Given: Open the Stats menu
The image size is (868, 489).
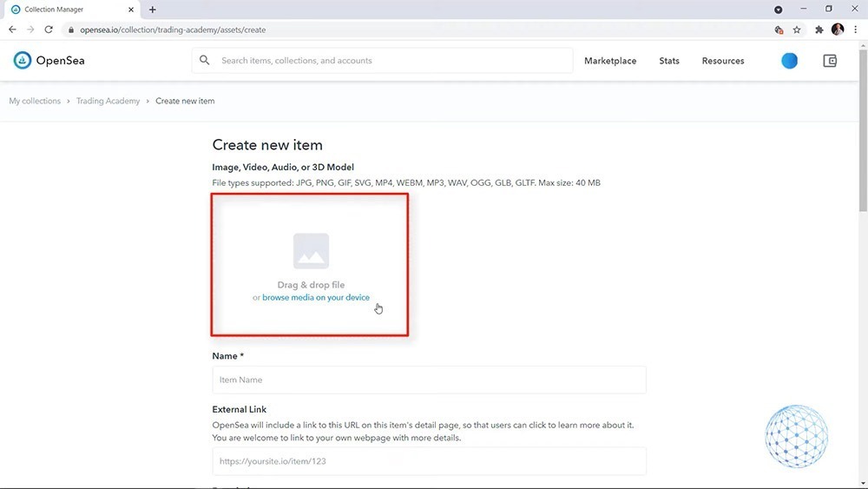Looking at the screenshot, I should coord(669,61).
